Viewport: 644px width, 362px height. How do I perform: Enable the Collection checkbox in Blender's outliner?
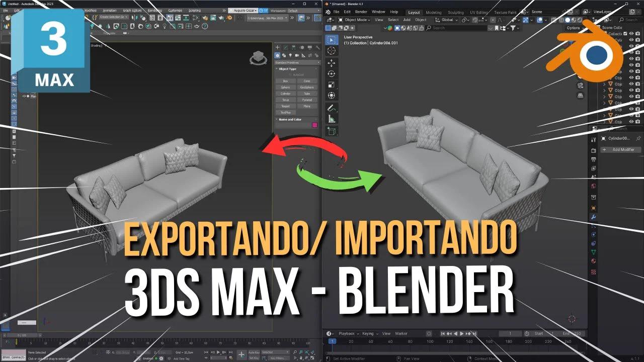point(625,34)
